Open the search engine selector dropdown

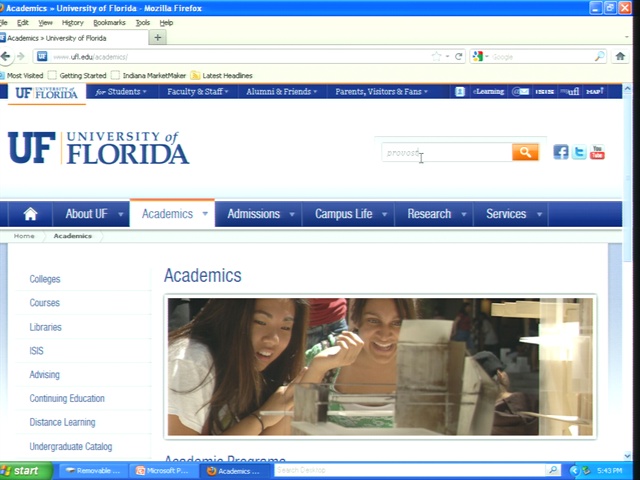point(480,56)
